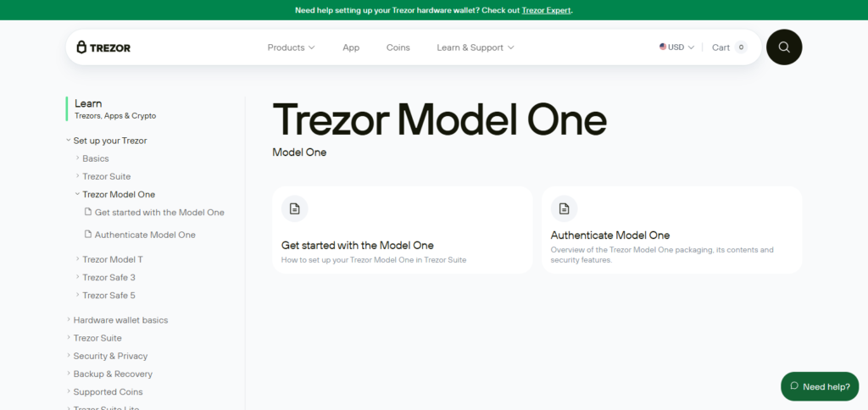Expand the Supported Coins section
The image size is (868, 410).
tap(68, 391)
